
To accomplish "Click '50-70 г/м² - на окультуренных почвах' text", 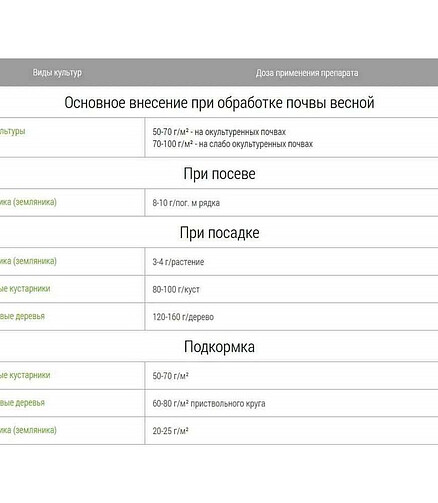I will tap(219, 132).
